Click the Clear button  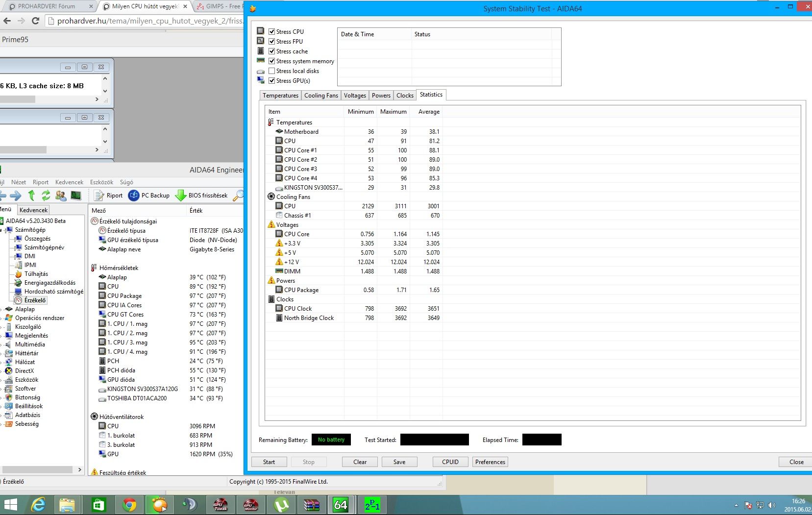[x=360, y=462]
